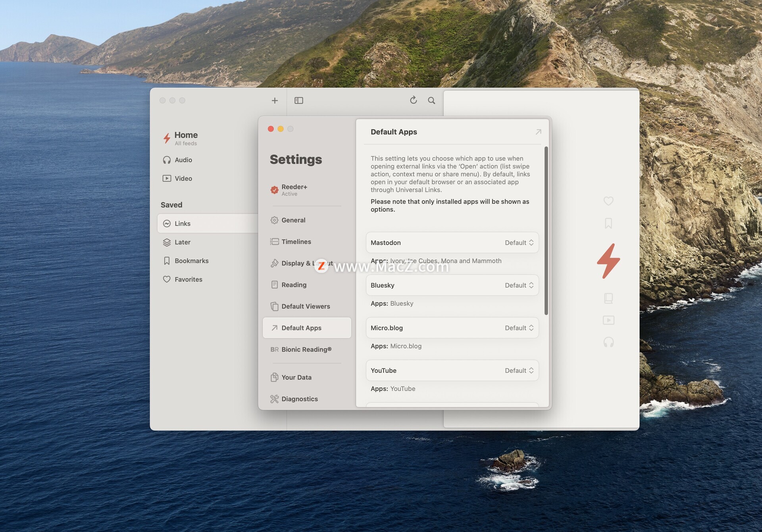Click the video play icon in article pane
The height and width of the screenshot is (532, 762).
click(608, 320)
